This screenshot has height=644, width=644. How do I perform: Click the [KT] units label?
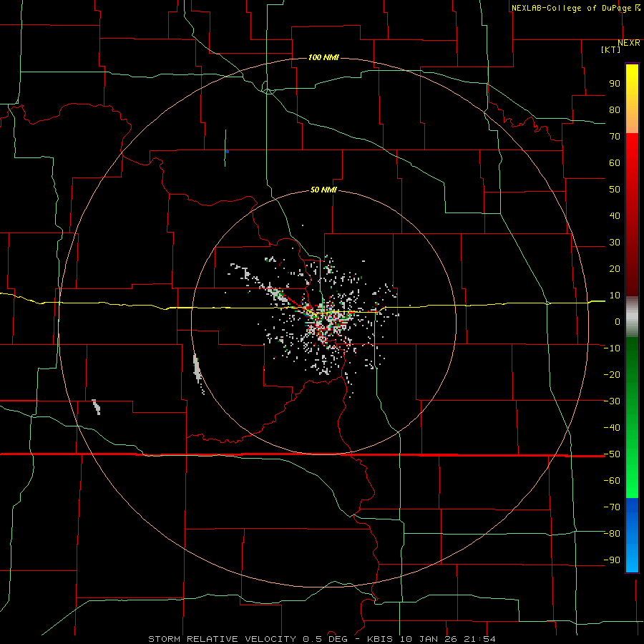click(611, 49)
